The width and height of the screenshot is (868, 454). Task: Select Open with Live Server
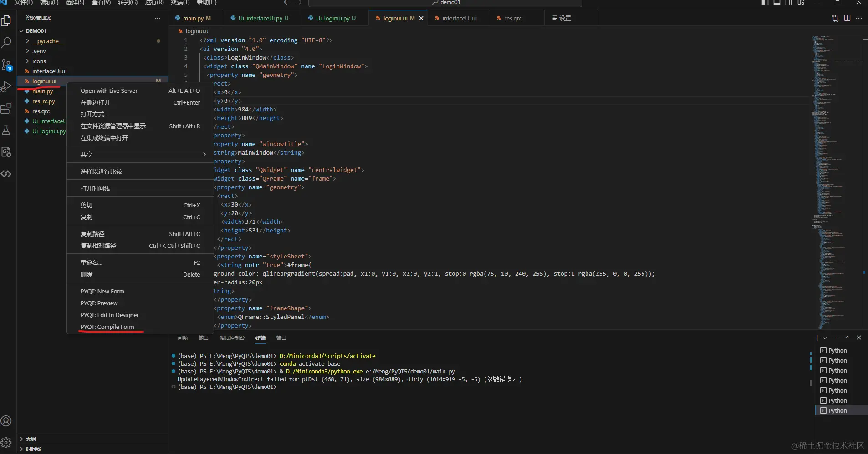[109, 91]
